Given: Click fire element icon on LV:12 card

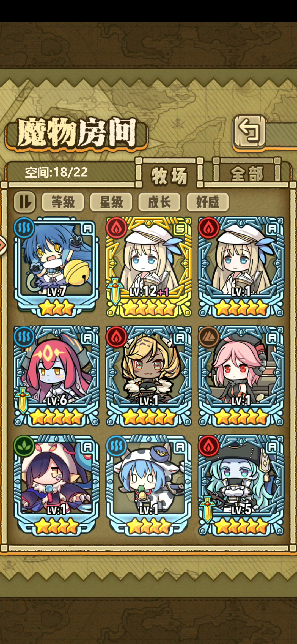Looking at the screenshot, I should (x=117, y=228).
